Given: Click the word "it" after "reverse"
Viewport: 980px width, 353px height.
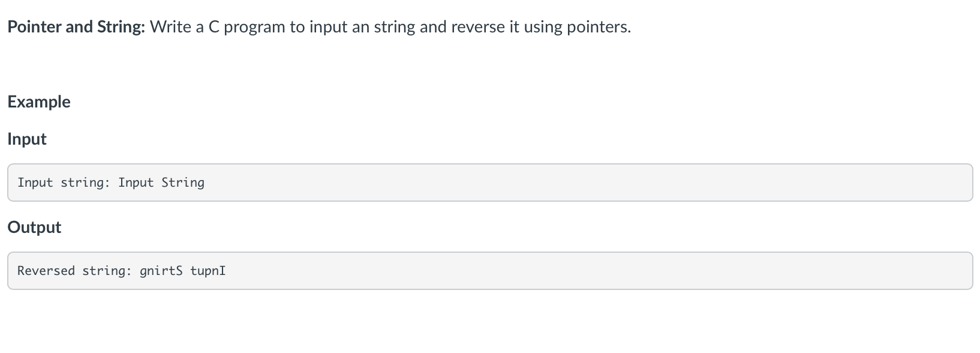Looking at the screenshot, I should click(x=515, y=27).
